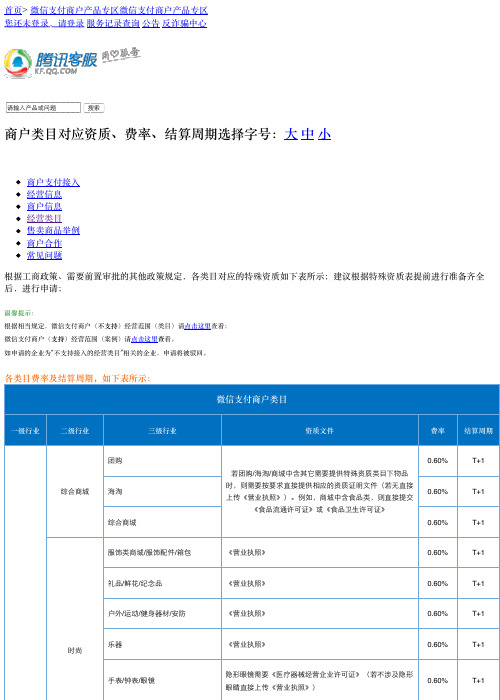Open 商户支付接入 in the navigation list
This screenshot has height=700, width=500.
(x=53, y=182)
